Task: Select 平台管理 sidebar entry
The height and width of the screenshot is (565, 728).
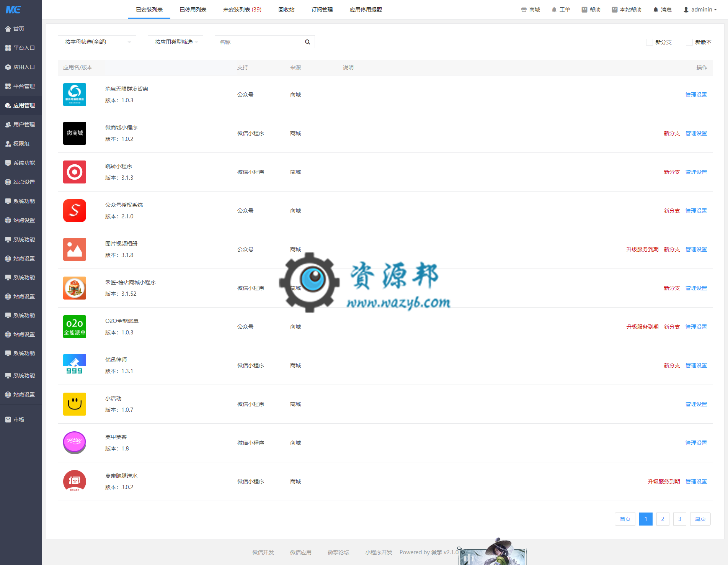Action: pyautogui.click(x=21, y=86)
